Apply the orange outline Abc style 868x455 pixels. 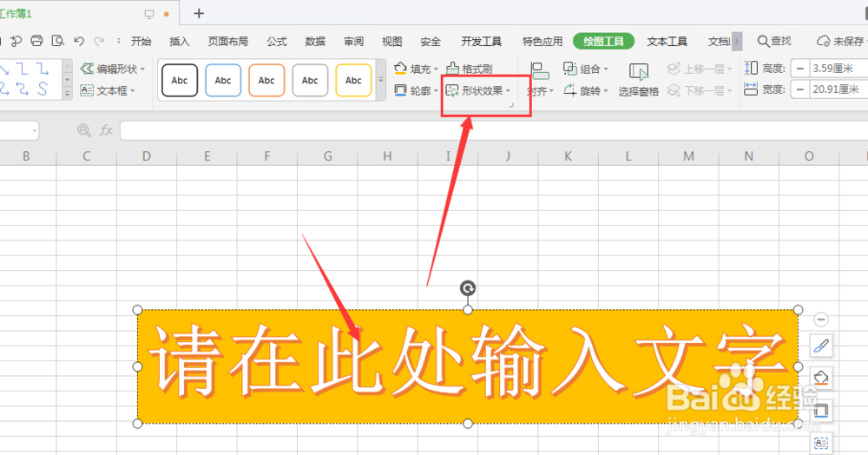pos(266,80)
